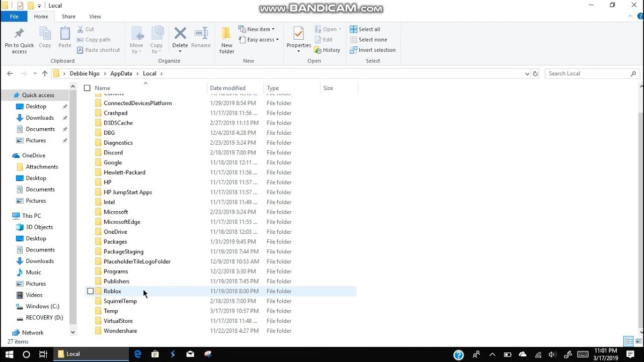Viewport: 644px width, 362px height.
Task: Go up one folder level arrow
Action: pos(45,73)
